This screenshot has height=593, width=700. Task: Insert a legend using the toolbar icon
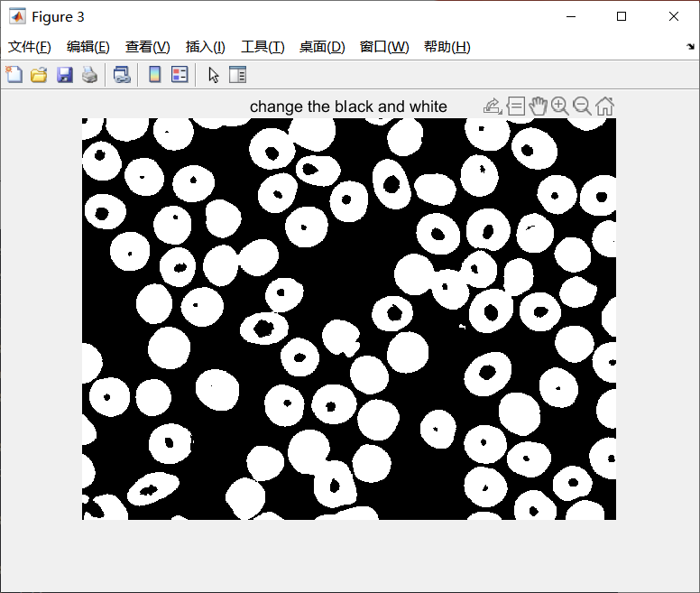(x=180, y=74)
